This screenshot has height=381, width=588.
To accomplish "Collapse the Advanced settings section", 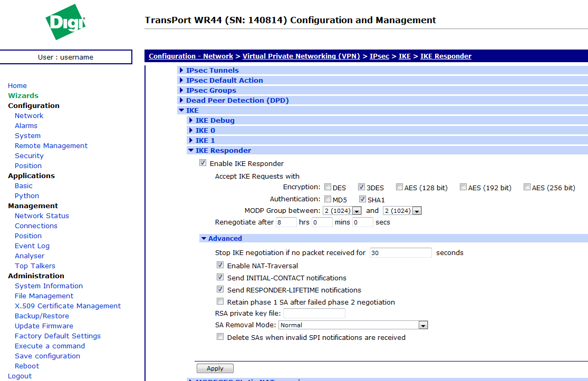I will point(225,238).
